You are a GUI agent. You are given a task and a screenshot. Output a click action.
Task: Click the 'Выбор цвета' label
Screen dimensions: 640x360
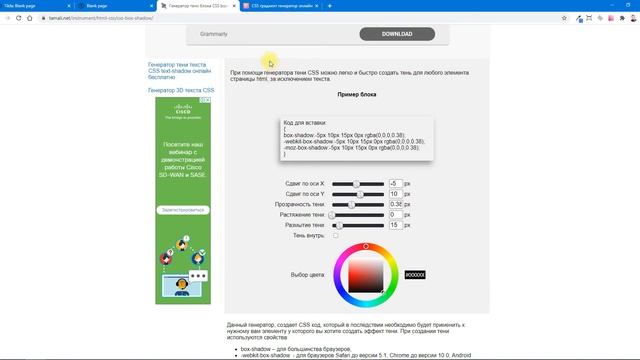(x=307, y=275)
